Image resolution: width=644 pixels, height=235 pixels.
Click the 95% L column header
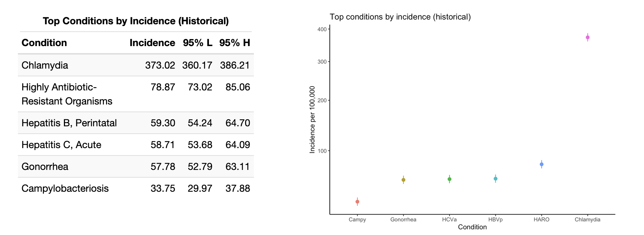coord(197,43)
